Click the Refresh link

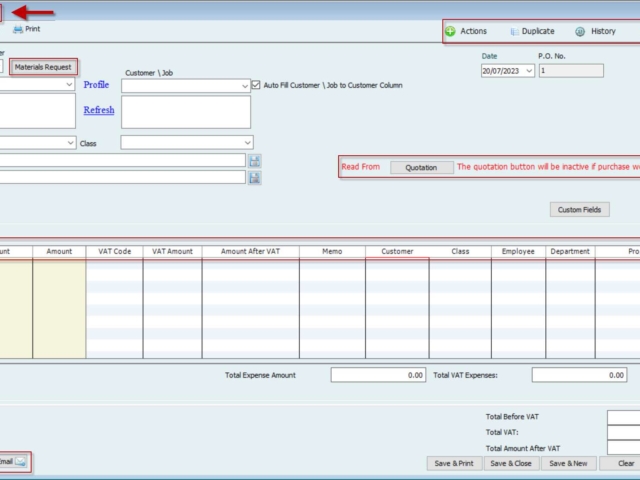pos(98,110)
